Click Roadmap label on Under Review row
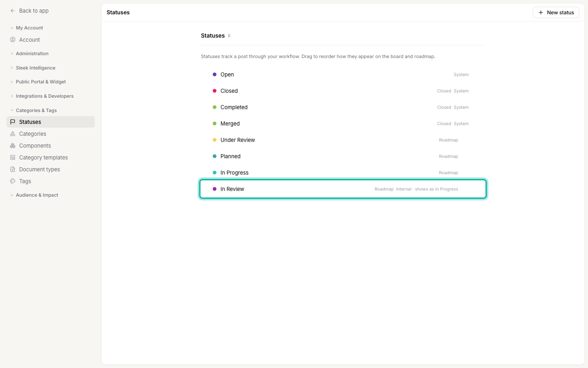The height and width of the screenshot is (368, 588). tap(448, 140)
